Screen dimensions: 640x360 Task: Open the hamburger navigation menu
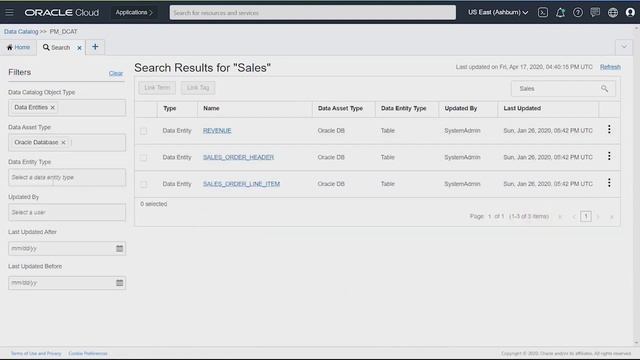click(9, 12)
